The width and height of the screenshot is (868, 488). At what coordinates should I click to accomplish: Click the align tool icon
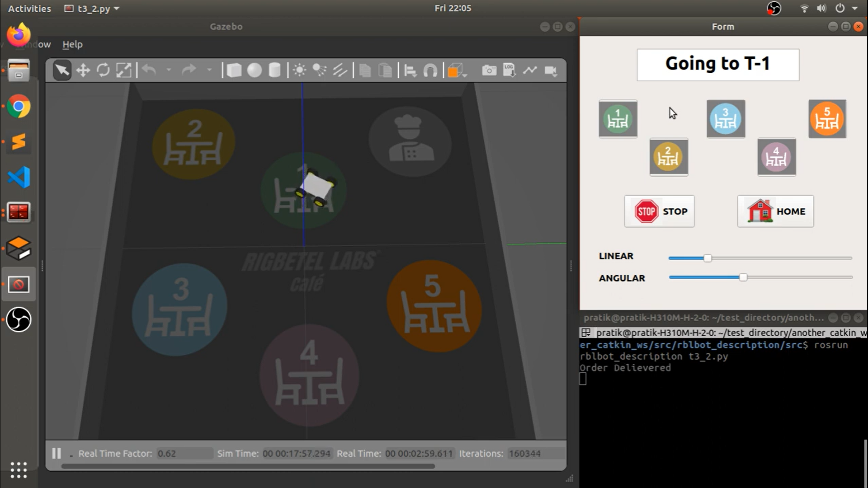410,70
